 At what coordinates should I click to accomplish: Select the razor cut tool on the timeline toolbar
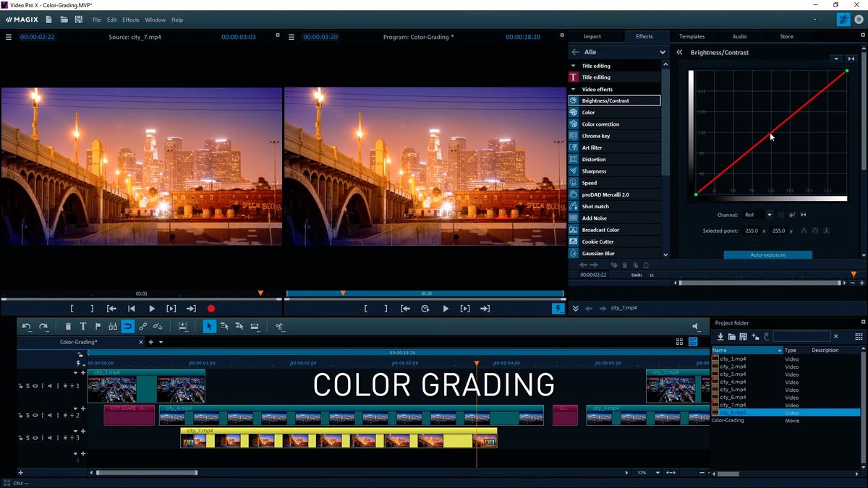(x=278, y=327)
